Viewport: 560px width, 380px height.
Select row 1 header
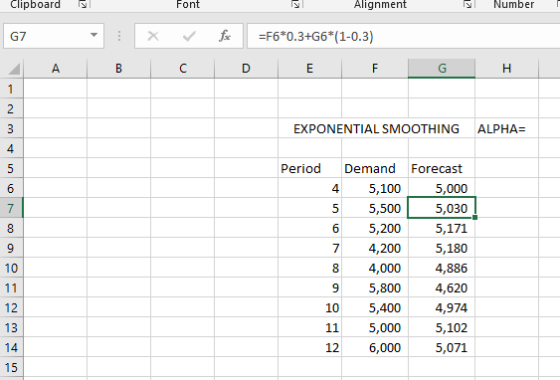(11, 89)
